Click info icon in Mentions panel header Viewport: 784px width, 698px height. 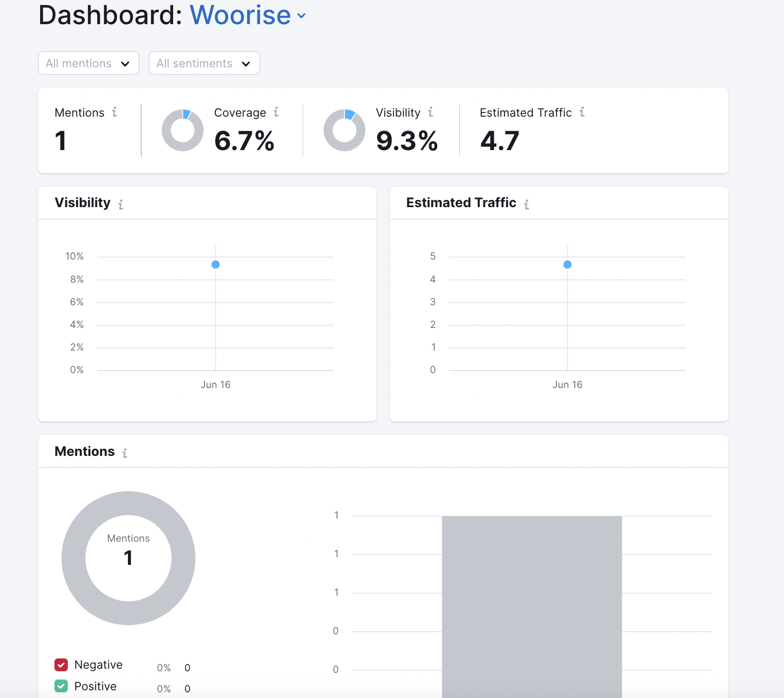coord(125,453)
